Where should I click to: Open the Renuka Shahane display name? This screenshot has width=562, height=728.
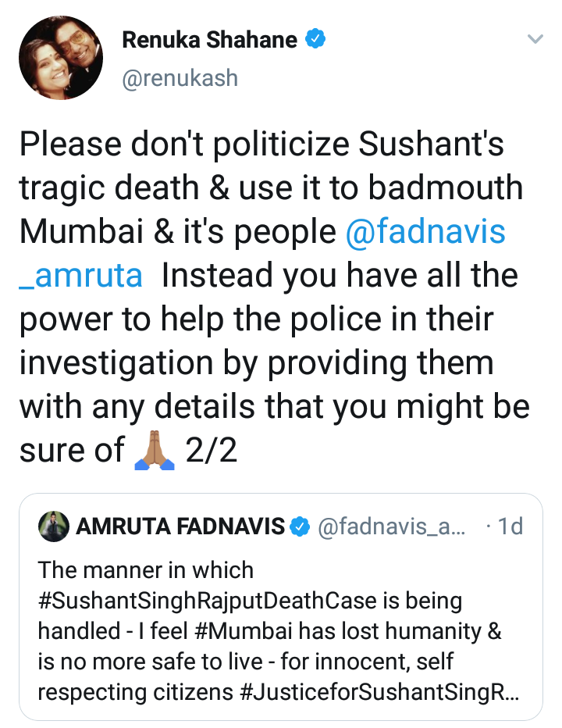pyautogui.click(x=211, y=40)
